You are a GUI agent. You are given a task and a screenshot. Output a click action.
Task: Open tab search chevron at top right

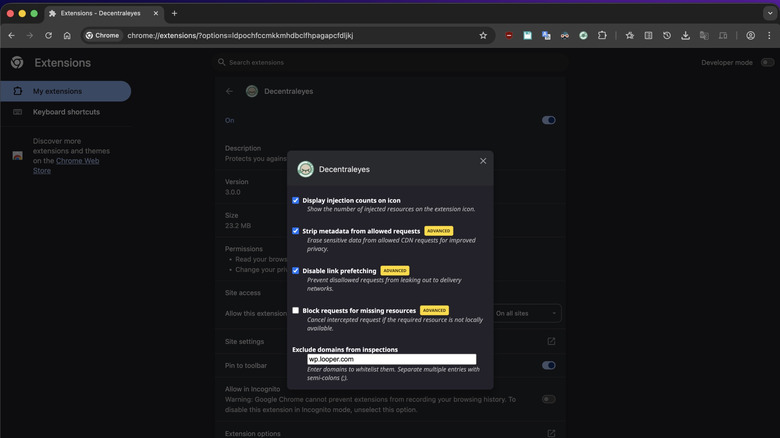point(770,13)
